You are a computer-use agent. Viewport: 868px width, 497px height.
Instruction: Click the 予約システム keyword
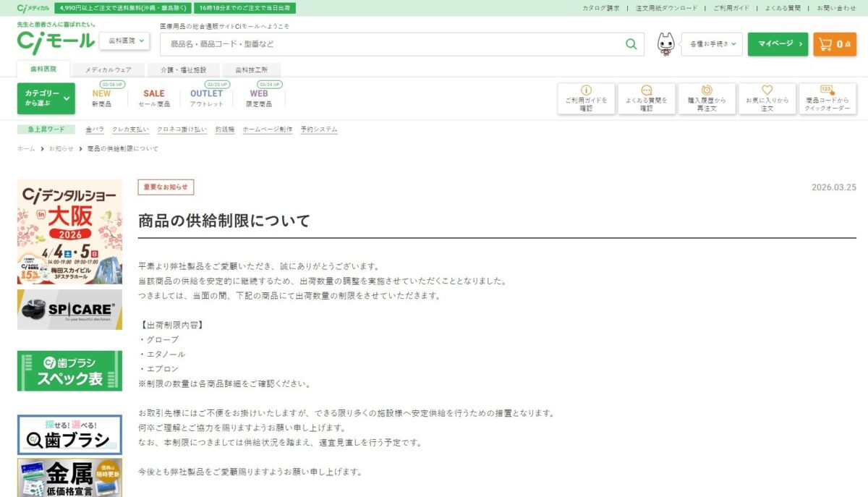319,129
